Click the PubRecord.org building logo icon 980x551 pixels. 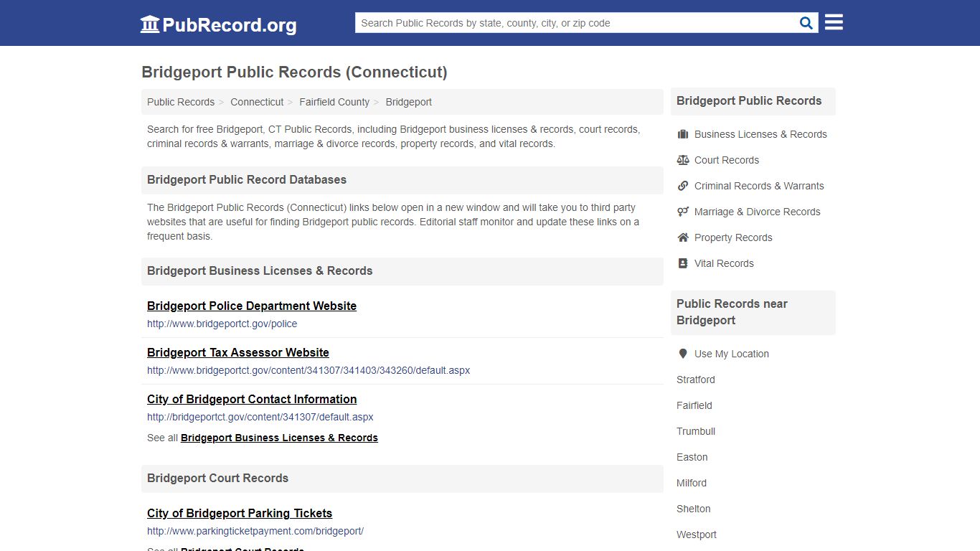[x=150, y=24]
